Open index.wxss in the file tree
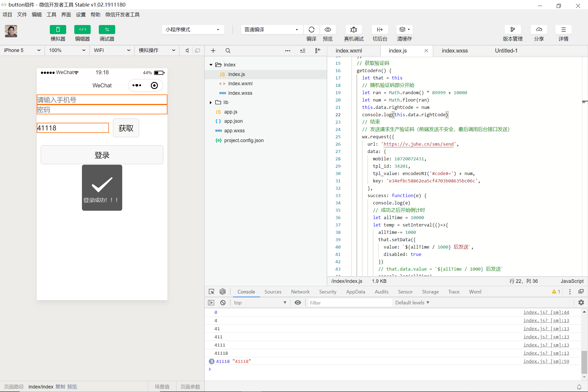The height and width of the screenshot is (392, 588). 240,93
